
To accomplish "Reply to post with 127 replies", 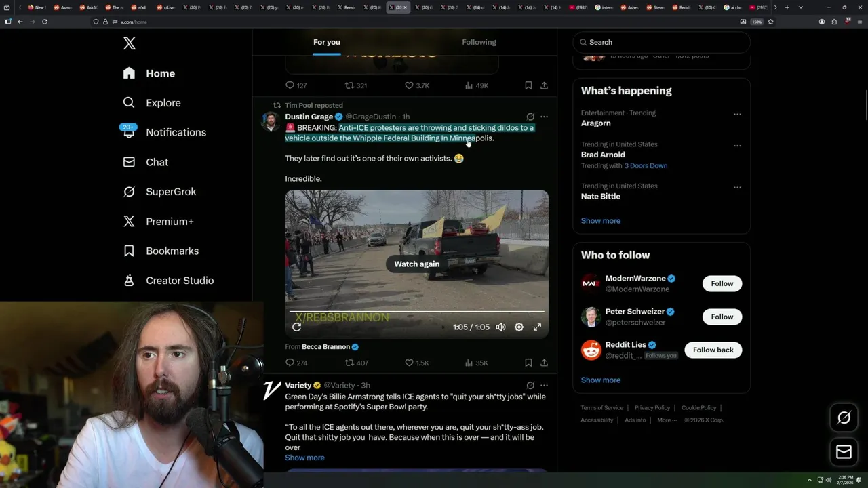I will click(x=296, y=85).
